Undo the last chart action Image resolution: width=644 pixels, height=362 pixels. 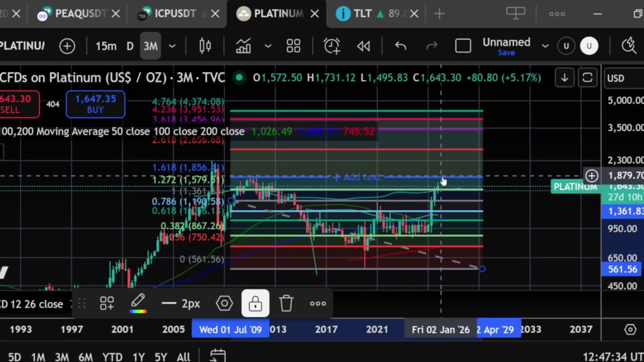pos(400,46)
